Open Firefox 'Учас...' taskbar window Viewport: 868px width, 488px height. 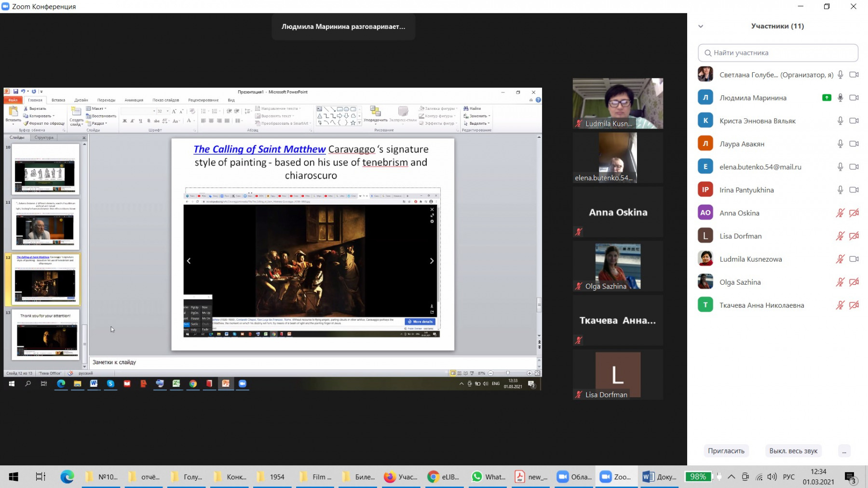pyautogui.click(x=401, y=477)
